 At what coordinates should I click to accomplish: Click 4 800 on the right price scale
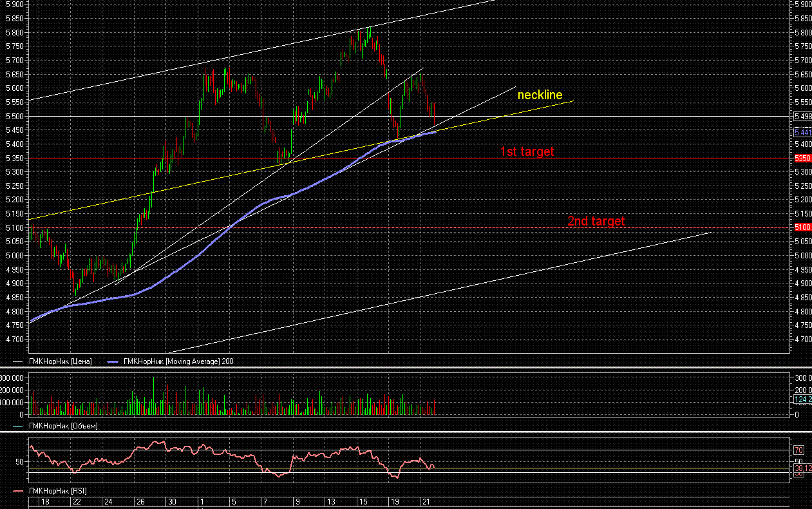click(x=802, y=311)
